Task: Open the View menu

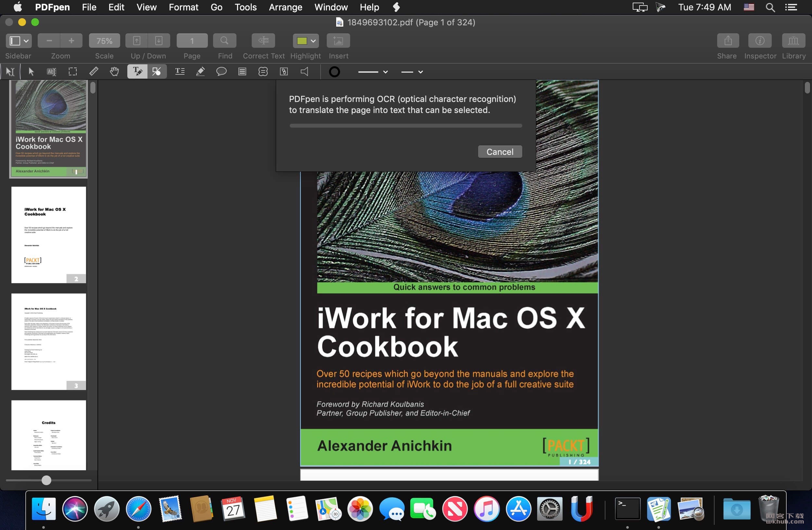Action: pos(147,7)
